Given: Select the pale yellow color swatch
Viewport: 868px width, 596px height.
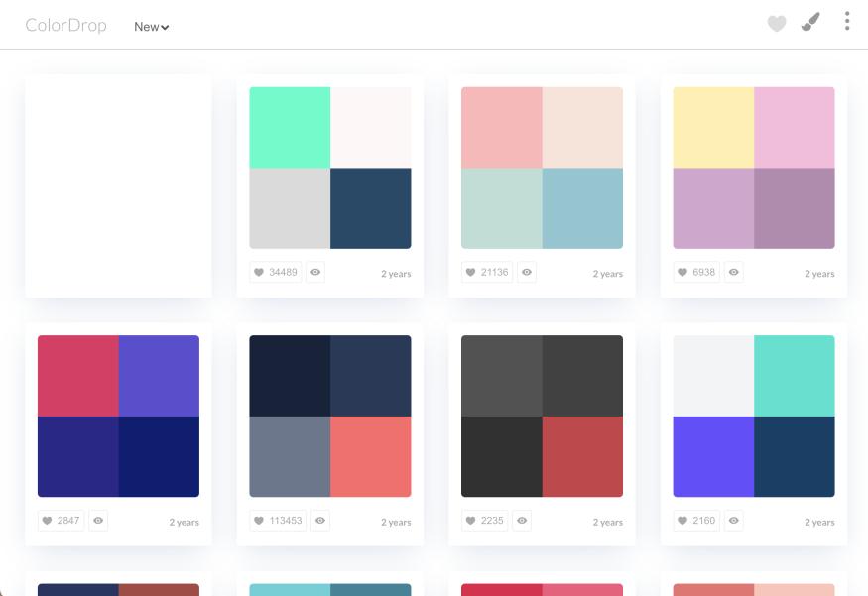Looking at the screenshot, I should click(713, 127).
